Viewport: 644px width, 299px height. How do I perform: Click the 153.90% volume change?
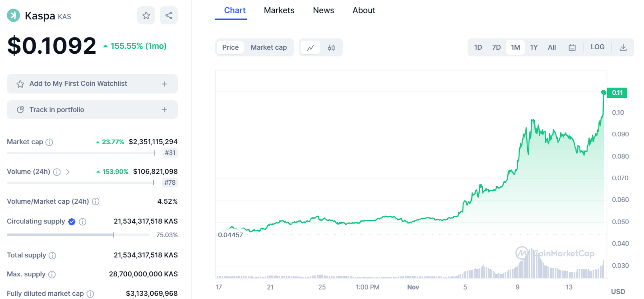[112, 172]
